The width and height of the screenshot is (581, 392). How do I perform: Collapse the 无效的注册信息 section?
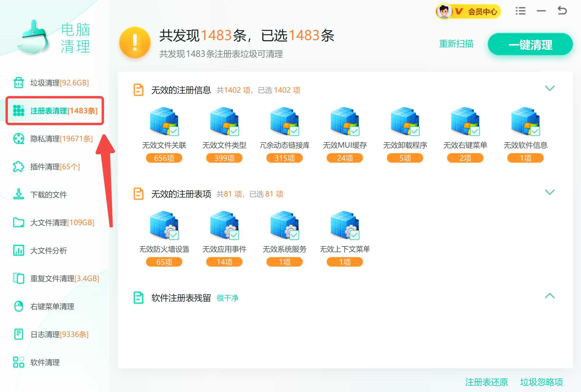[549, 88]
